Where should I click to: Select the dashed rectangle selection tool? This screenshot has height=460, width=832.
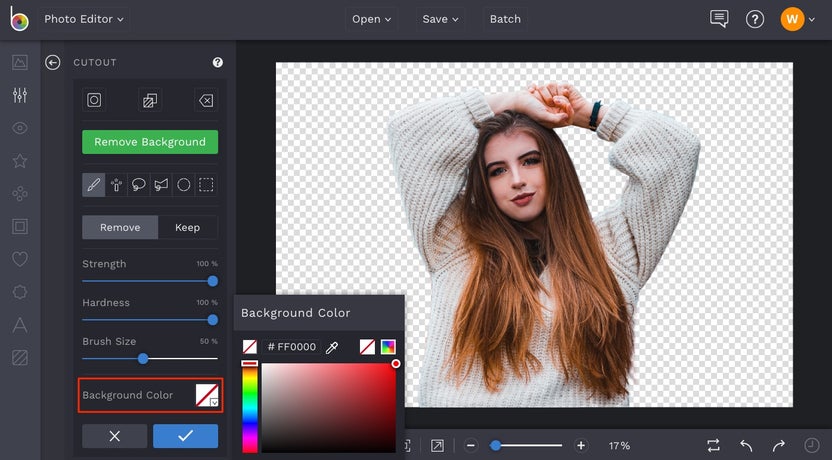pyautogui.click(x=206, y=185)
